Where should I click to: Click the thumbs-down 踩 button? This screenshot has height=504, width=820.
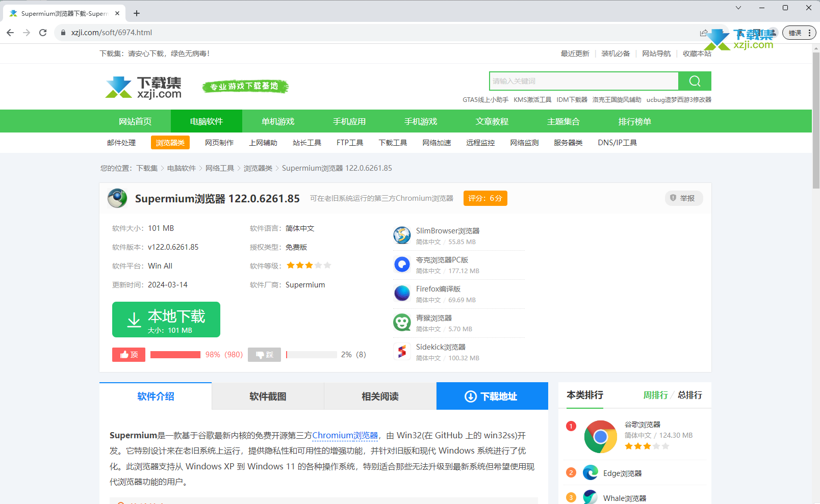tap(264, 355)
